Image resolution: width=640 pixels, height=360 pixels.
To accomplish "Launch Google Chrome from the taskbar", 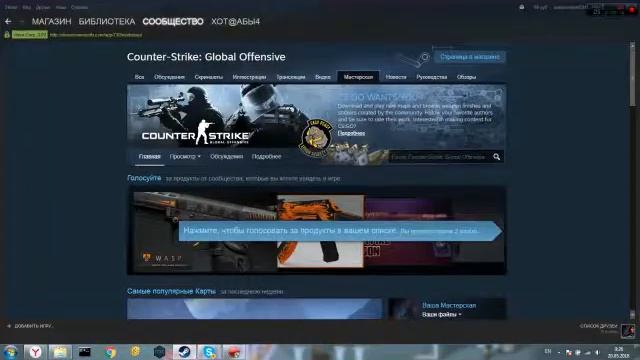I will pyautogui.click(x=110, y=352).
